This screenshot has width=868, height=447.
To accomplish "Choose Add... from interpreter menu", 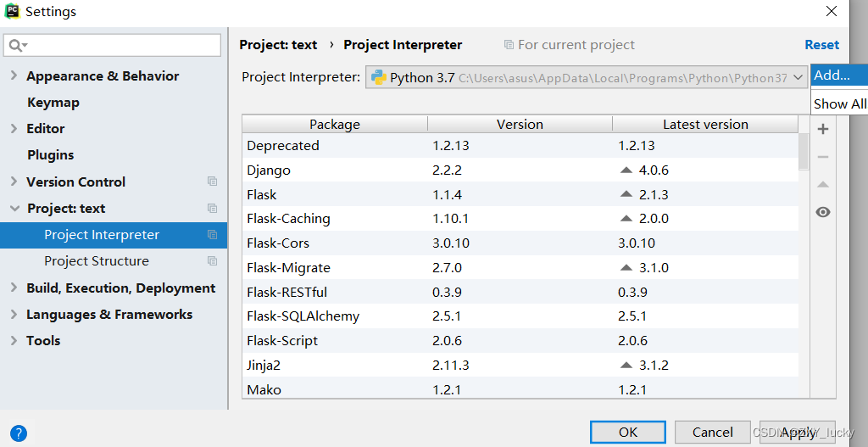I will click(839, 75).
